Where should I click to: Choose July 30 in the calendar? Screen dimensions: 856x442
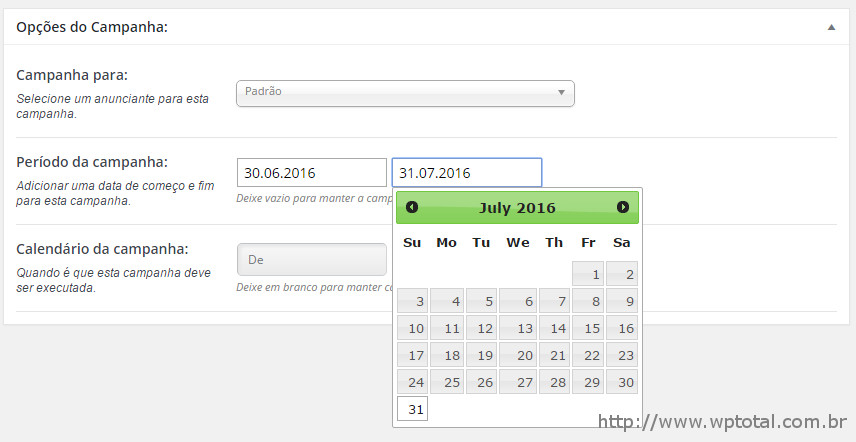(622, 382)
